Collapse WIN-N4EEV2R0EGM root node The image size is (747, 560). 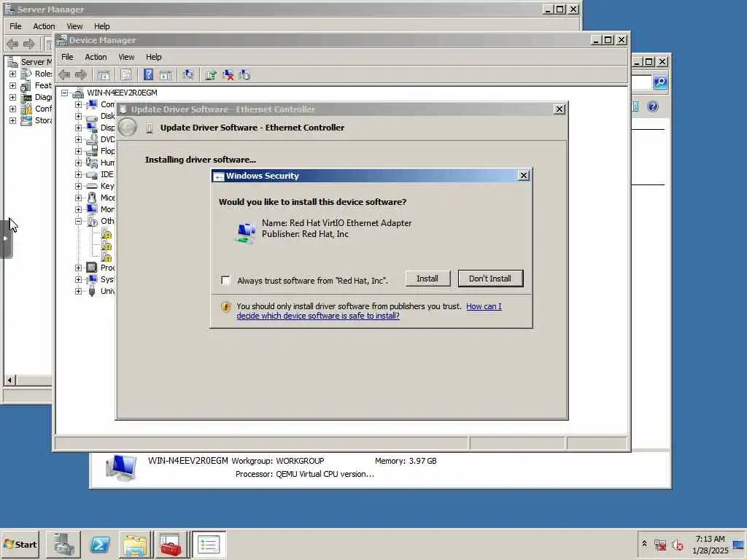point(64,93)
